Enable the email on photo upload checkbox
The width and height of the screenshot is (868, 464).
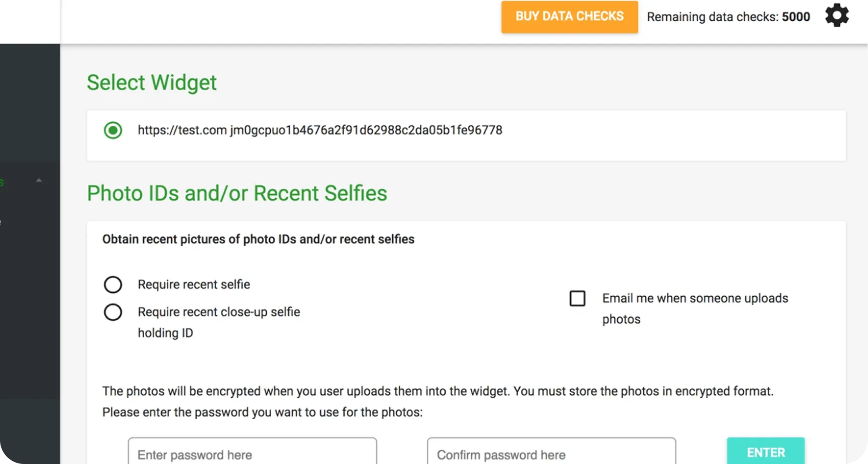(577, 298)
